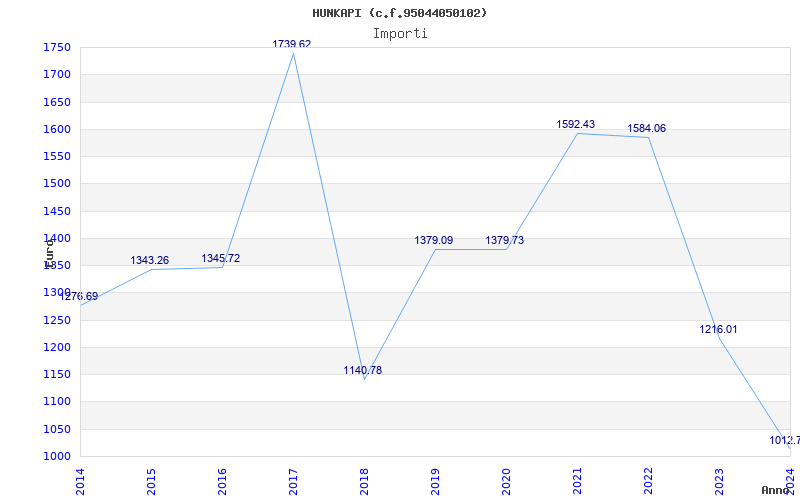800x500 pixels.
Task: Select the 1584.06 data label
Action: [x=646, y=129]
